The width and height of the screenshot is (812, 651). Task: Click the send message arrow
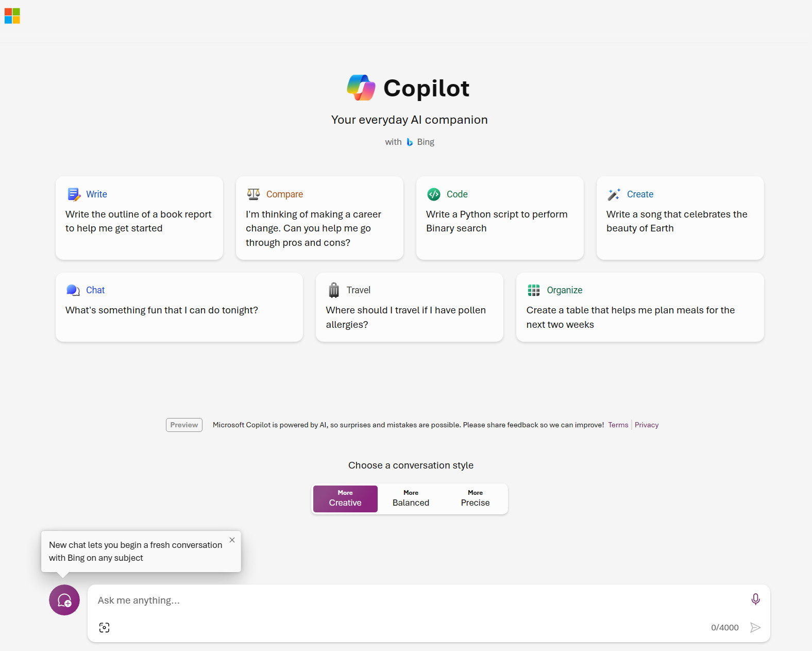(x=755, y=627)
